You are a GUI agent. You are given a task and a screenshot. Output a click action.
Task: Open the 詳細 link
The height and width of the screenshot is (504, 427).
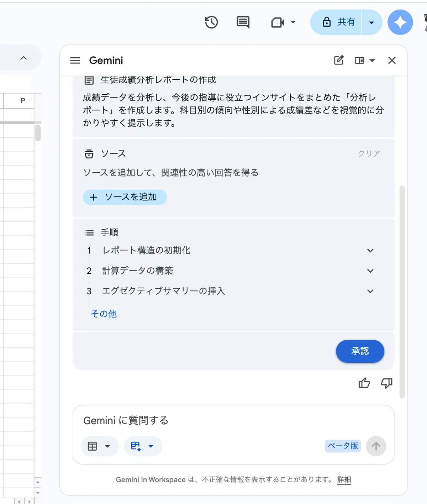pos(344,479)
